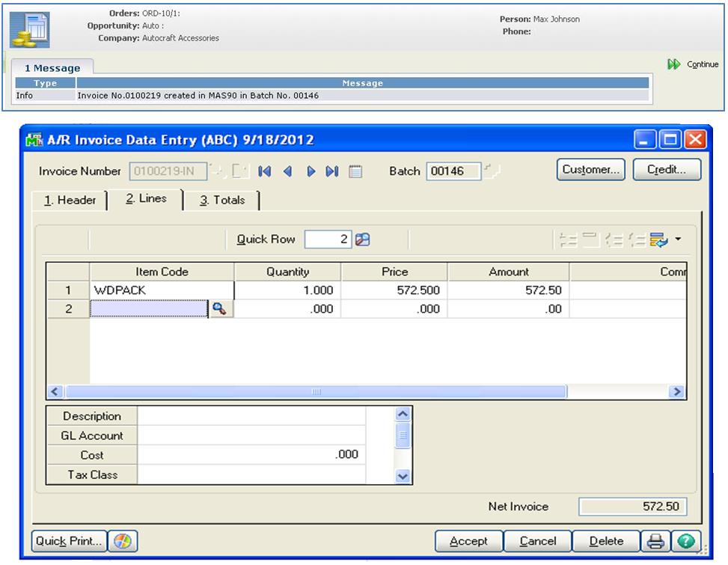Click the Batch number field
This screenshot has width=728, height=565.
pos(456,171)
